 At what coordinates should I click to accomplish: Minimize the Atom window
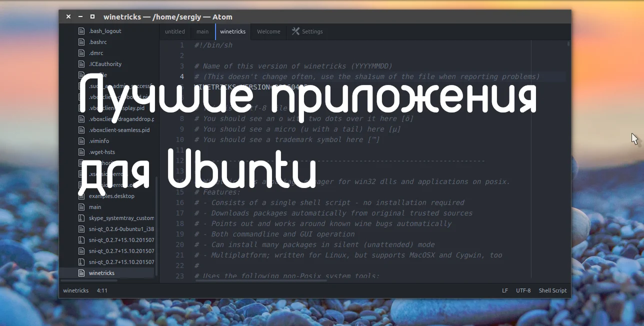tap(80, 16)
